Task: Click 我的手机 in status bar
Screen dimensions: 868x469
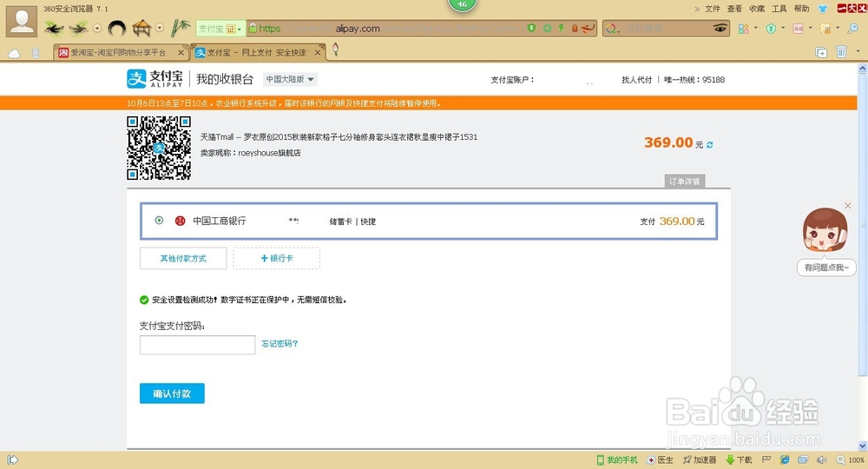Action: 617,459
